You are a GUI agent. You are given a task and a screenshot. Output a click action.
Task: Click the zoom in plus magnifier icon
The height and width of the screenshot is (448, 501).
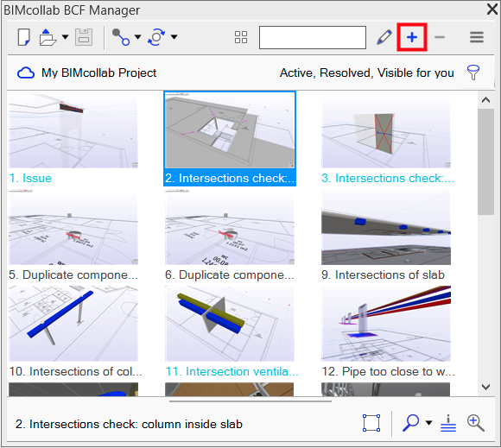[476, 423]
